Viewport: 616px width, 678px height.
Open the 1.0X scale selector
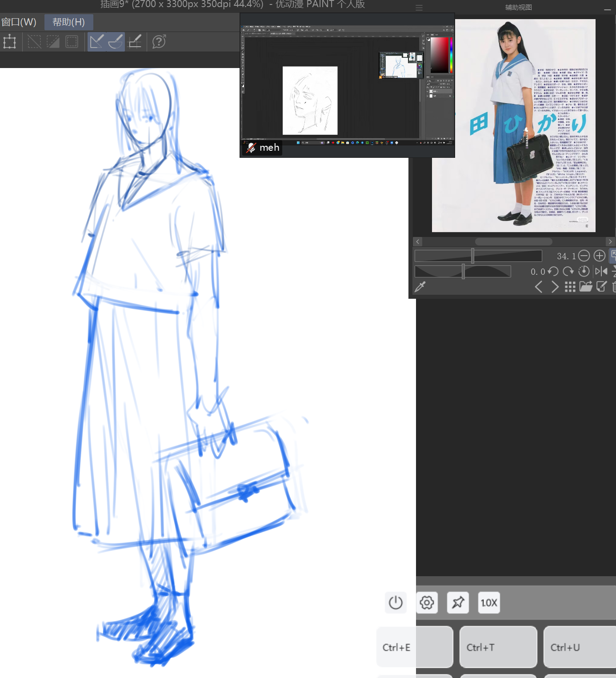pyautogui.click(x=489, y=603)
